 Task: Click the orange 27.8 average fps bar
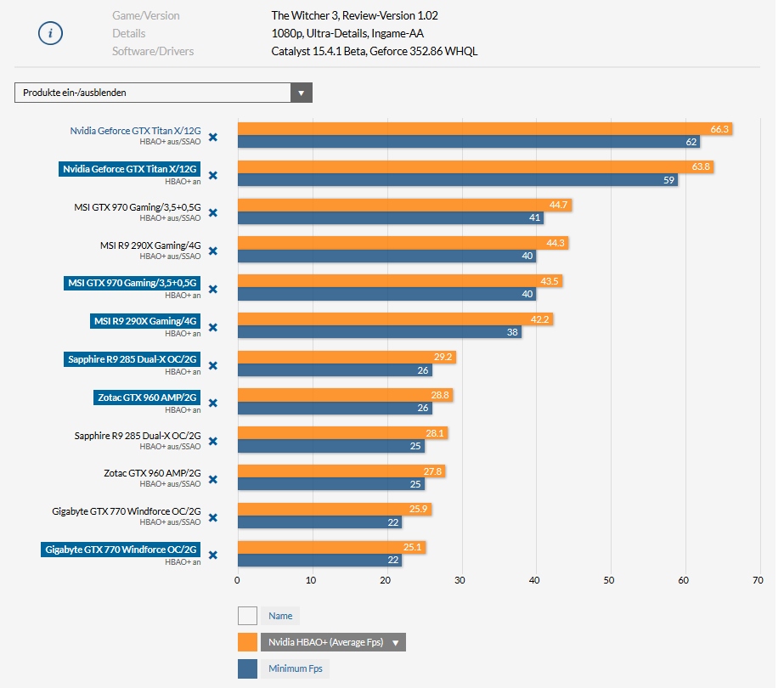(x=341, y=471)
